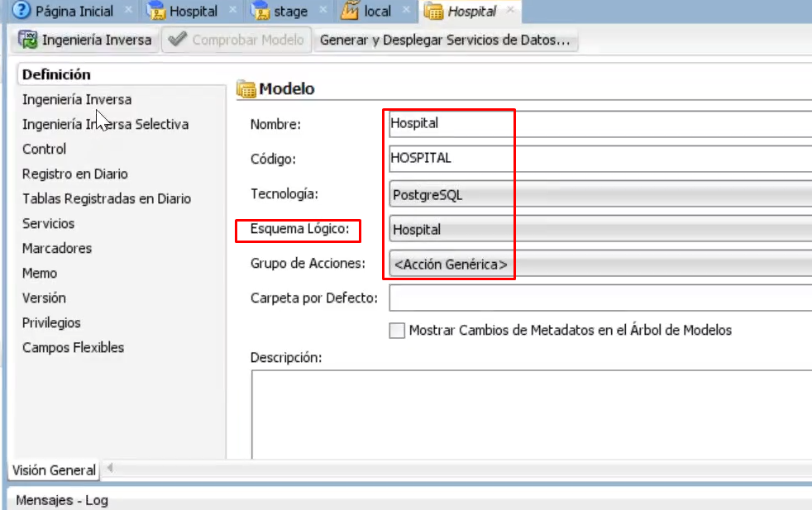Image resolution: width=812 pixels, height=510 pixels.
Task: Open the Servicios section
Action: pos(48,224)
